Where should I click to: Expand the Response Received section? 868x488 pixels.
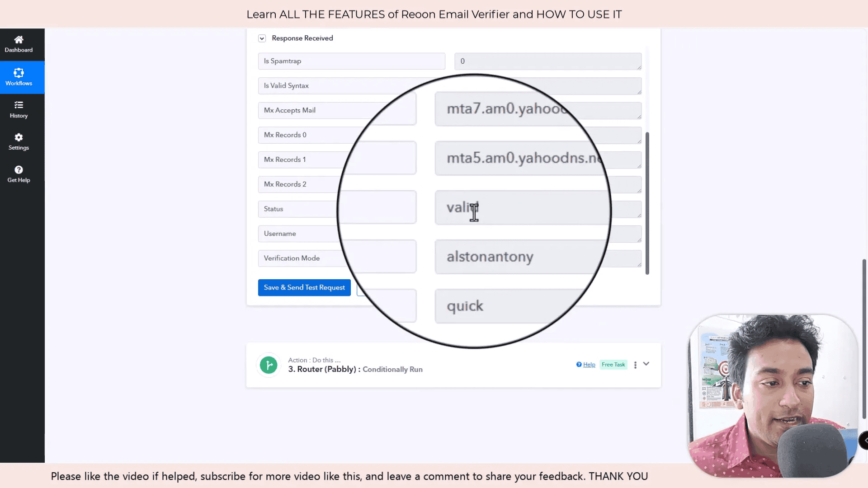click(261, 38)
